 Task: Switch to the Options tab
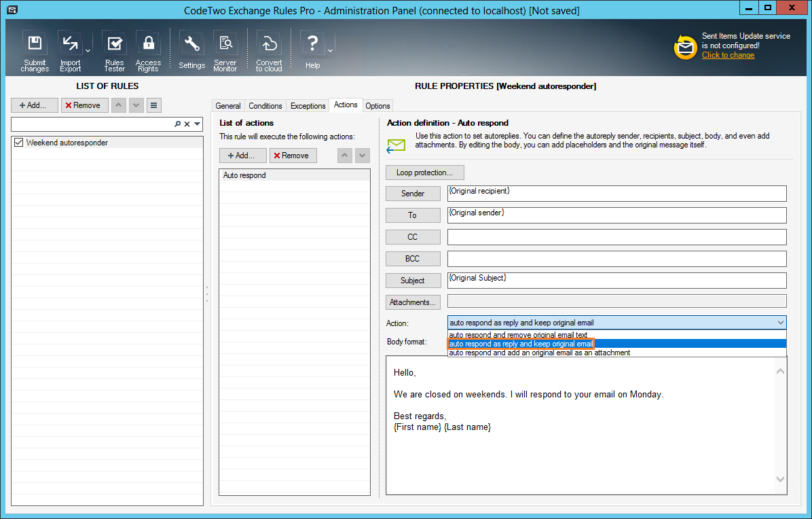(377, 106)
